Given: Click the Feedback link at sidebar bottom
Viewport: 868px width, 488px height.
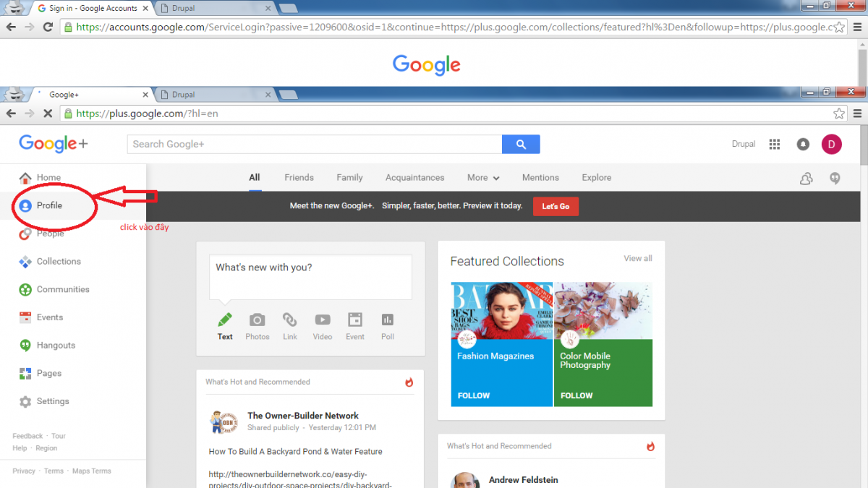Looking at the screenshot, I should coord(27,436).
